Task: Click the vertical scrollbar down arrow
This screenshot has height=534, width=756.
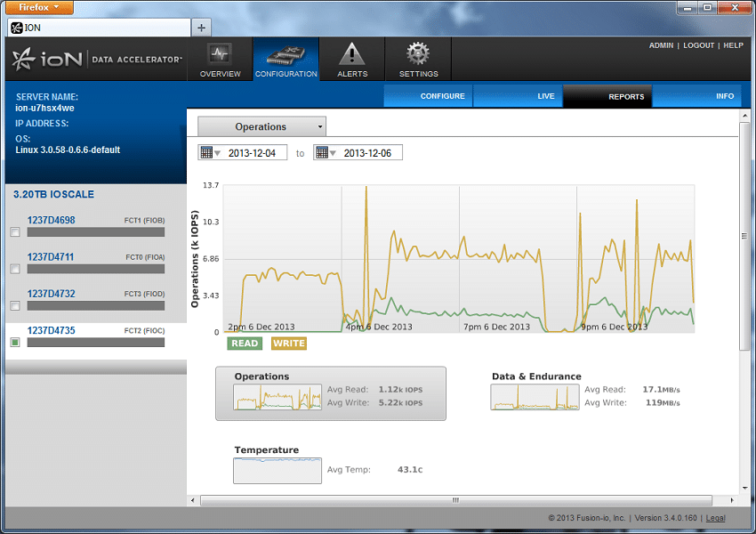Action: [x=745, y=489]
